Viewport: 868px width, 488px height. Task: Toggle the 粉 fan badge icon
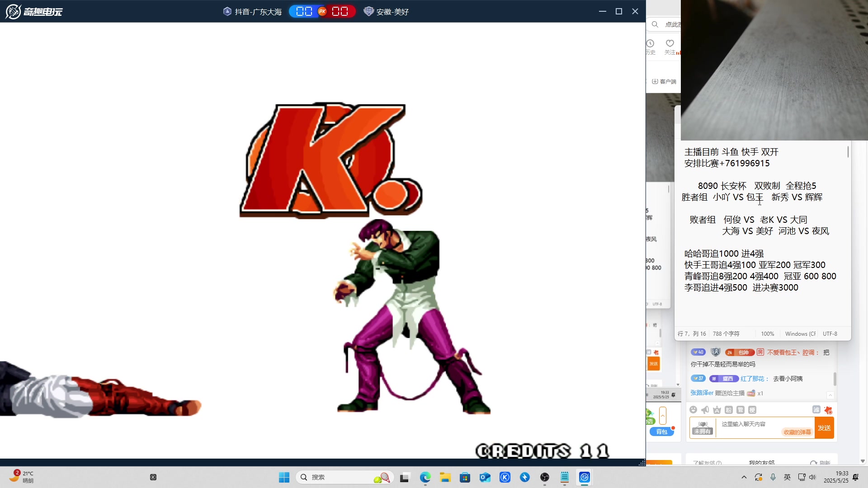(729, 410)
